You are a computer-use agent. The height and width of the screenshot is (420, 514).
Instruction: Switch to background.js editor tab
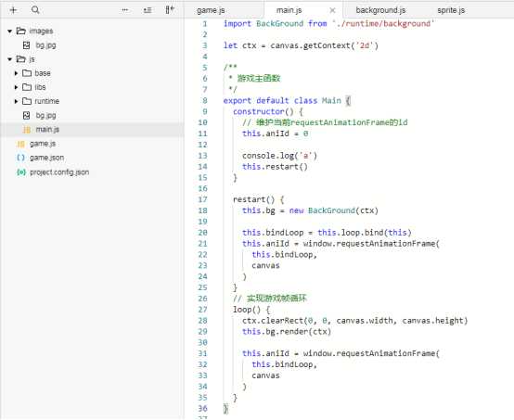(380, 10)
